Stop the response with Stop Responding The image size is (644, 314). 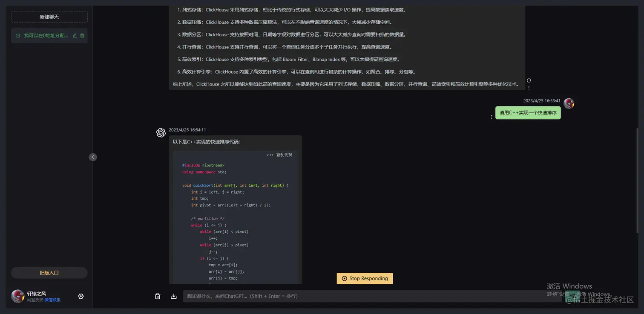point(365,278)
